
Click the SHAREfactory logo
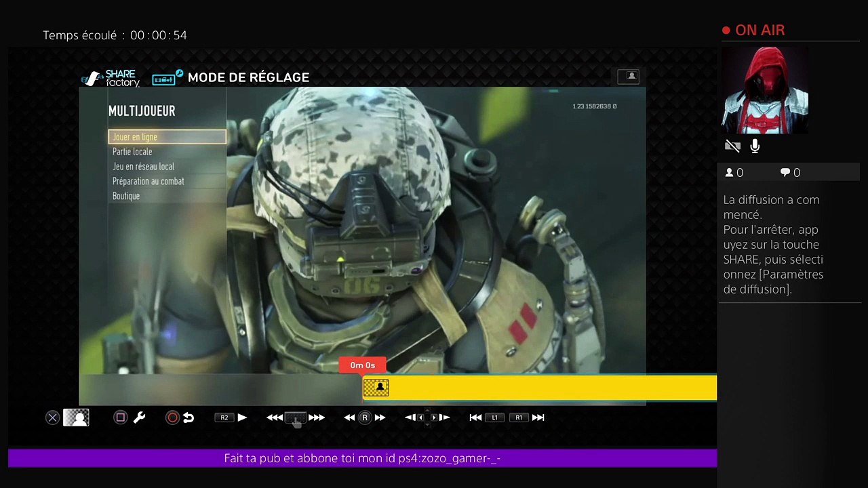coord(111,78)
